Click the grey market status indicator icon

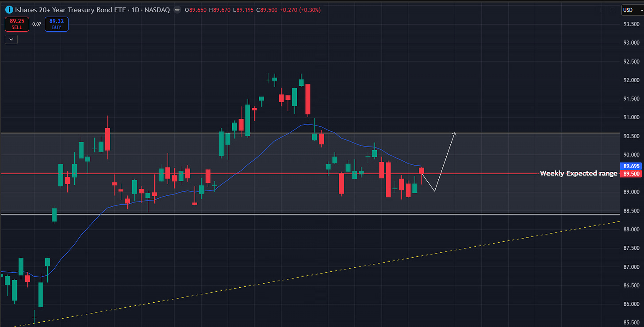point(177,10)
